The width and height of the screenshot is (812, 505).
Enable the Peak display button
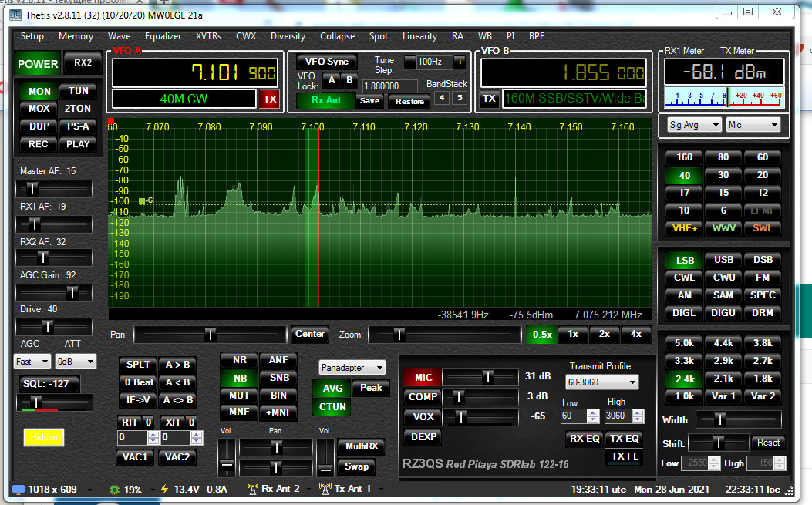[x=371, y=388]
